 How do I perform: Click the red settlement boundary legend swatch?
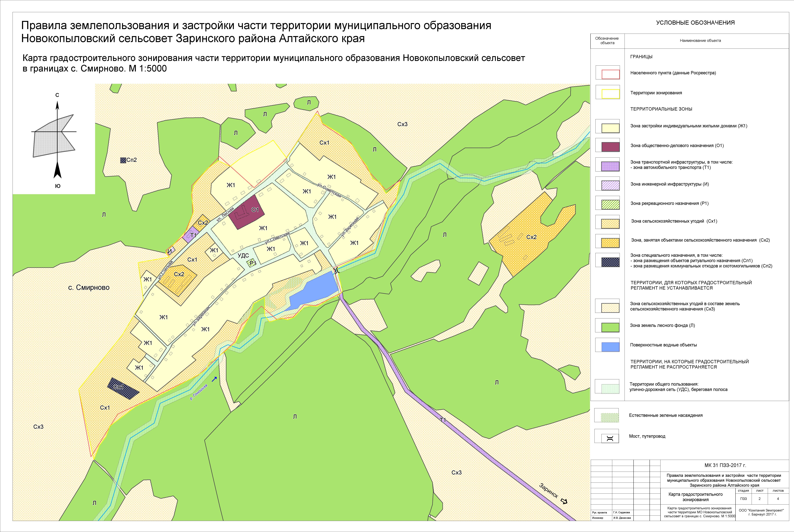(x=610, y=74)
